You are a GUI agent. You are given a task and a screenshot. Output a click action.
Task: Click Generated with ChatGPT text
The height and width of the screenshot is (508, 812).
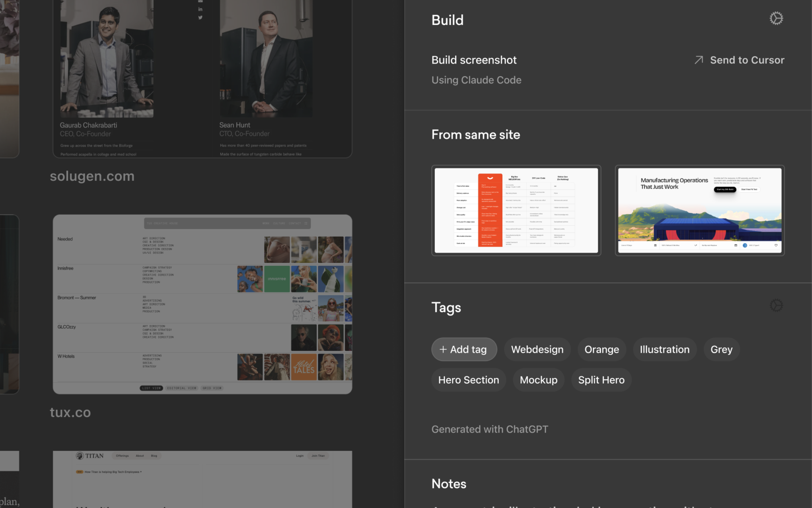coord(490,429)
